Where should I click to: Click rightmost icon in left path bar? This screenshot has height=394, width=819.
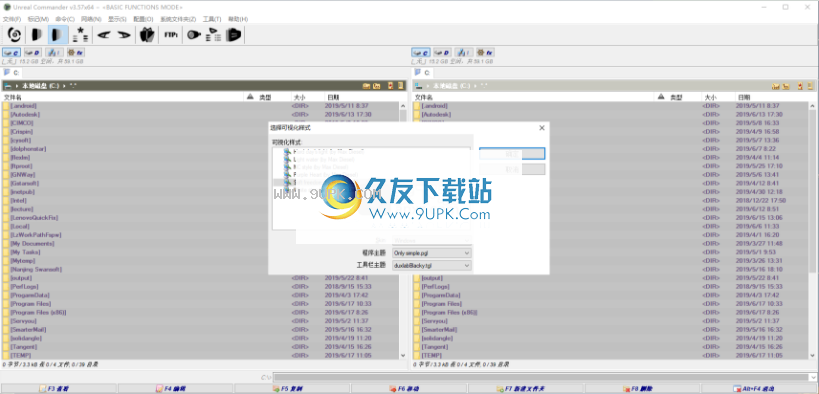pyautogui.click(x=401, y=86)
